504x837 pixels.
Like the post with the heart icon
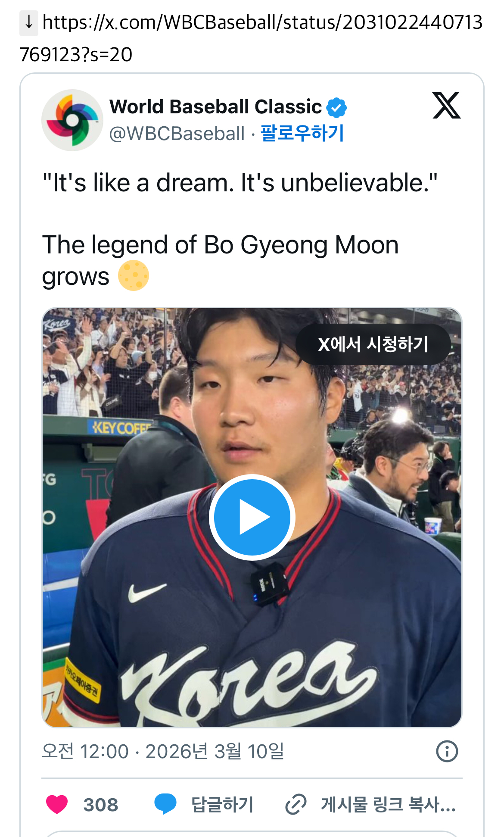point(57,805)
